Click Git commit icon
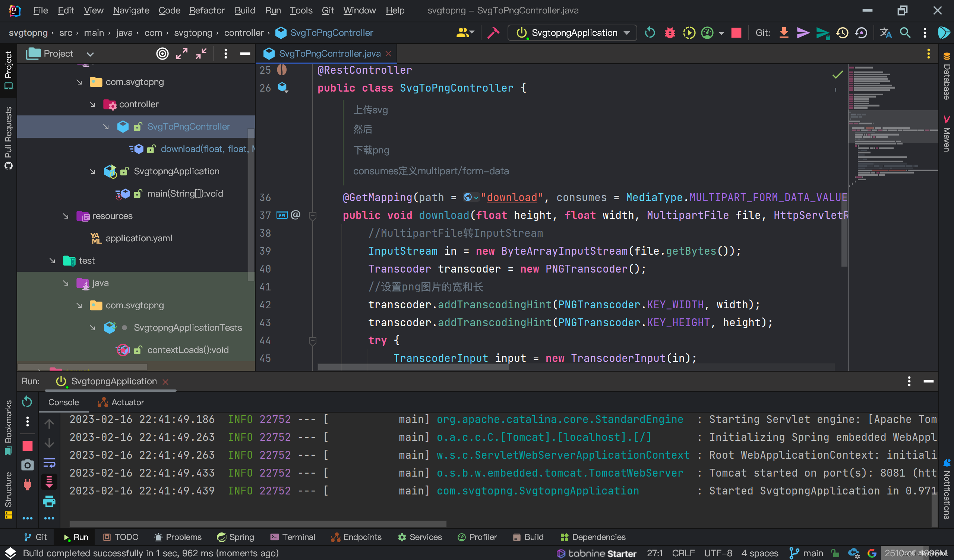 pyautogui.click(x=803, y=33)
